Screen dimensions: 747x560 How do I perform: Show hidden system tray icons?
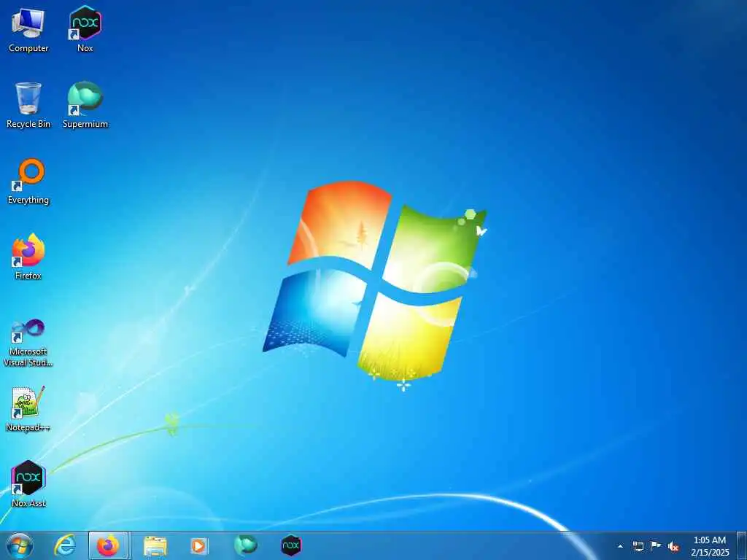tap(620, 546)
